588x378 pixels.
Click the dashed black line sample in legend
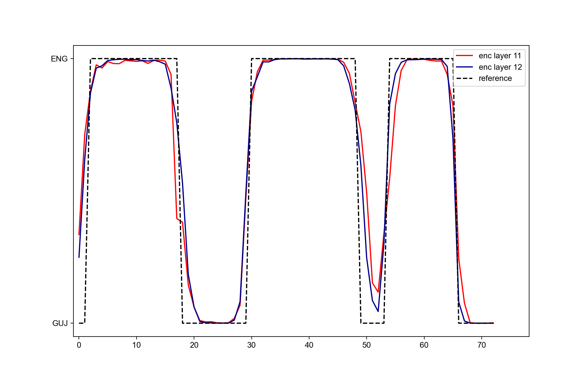[465, 78]
